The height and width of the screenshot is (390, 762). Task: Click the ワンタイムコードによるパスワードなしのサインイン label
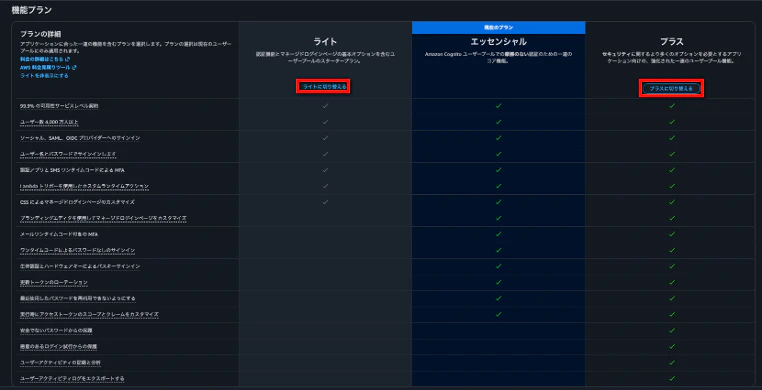(x=77, y=250)
